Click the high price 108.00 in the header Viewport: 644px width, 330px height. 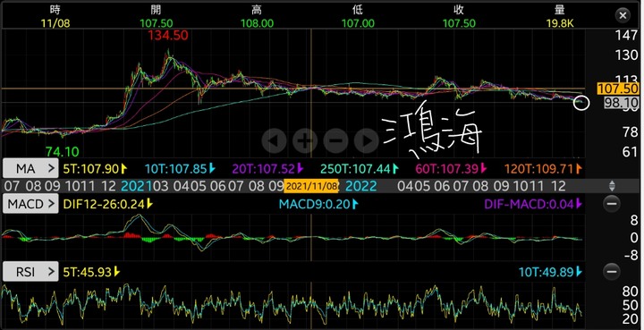coord(257,23)
